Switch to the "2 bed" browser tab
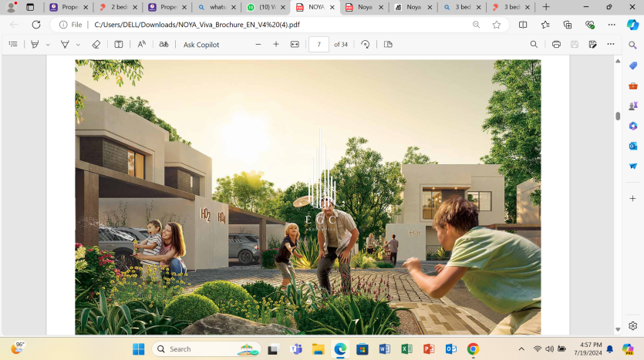644x360 pixels. pyautogui.click(x=114, y=7)
